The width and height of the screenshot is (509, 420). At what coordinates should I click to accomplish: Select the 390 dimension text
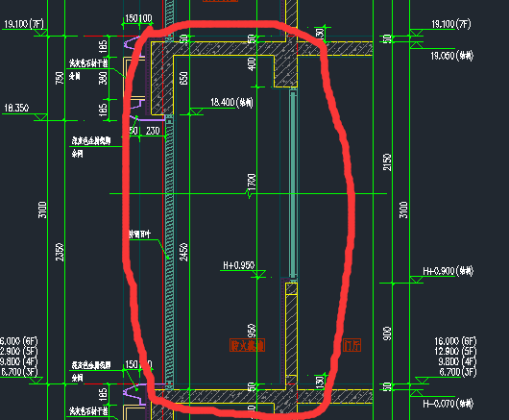tap(103, 78)
